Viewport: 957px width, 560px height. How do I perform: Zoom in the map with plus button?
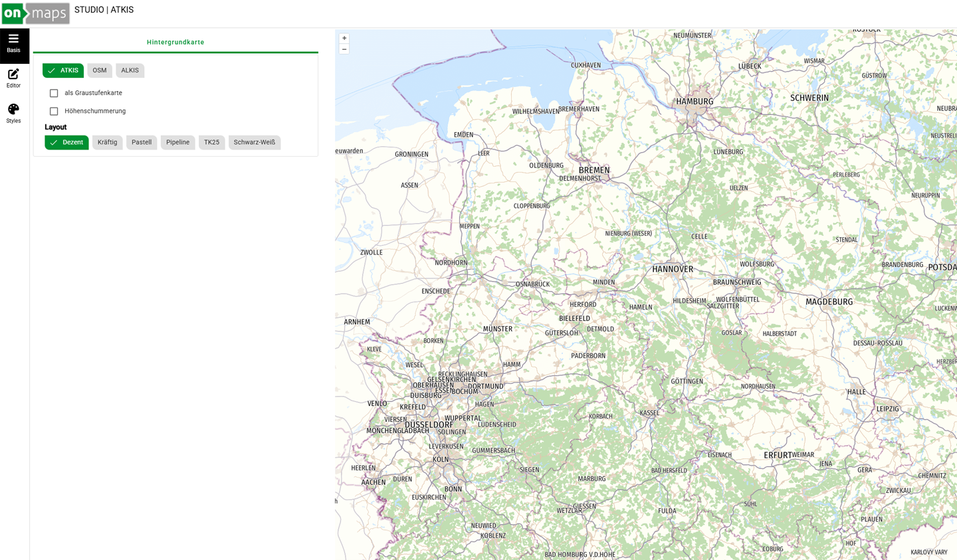[344, 39]
